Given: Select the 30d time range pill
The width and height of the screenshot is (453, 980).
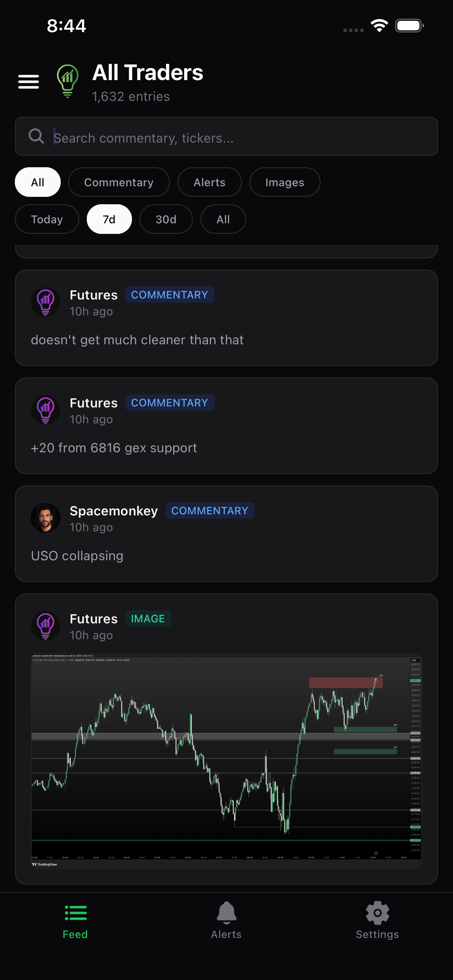Looking at the screenshot, I should [165, 219].
